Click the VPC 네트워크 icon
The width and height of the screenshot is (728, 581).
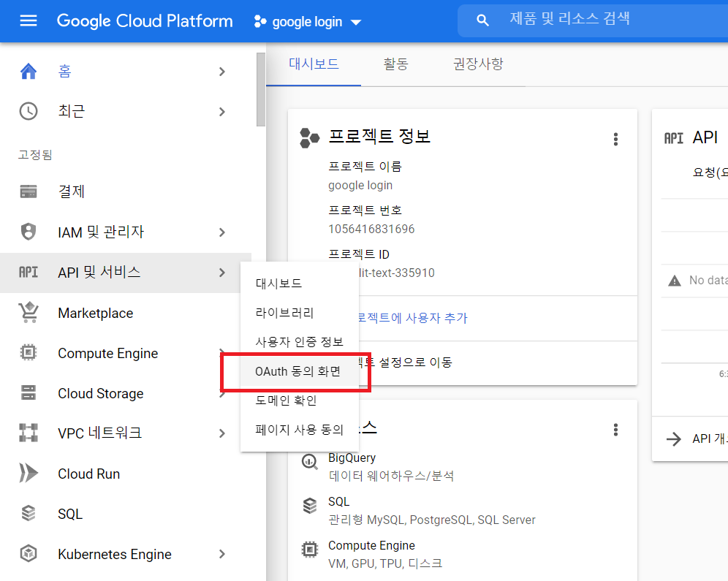click(x=29, y=433)
